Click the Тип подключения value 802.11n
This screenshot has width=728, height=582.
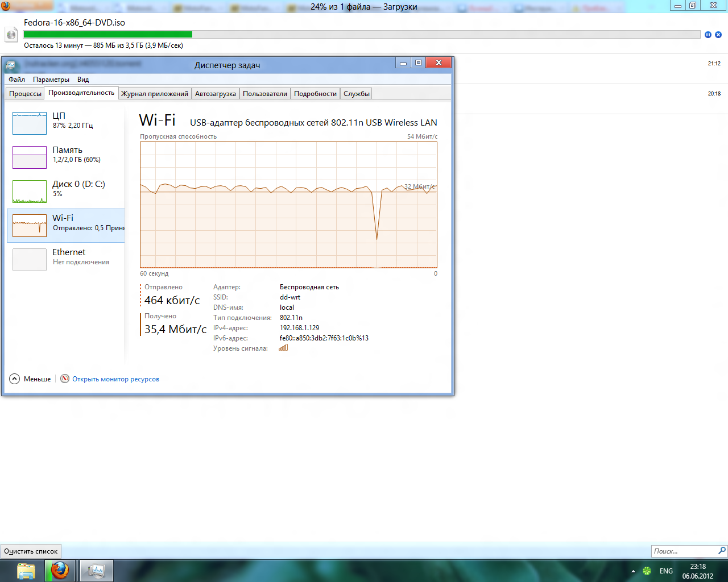coord(291,318)
